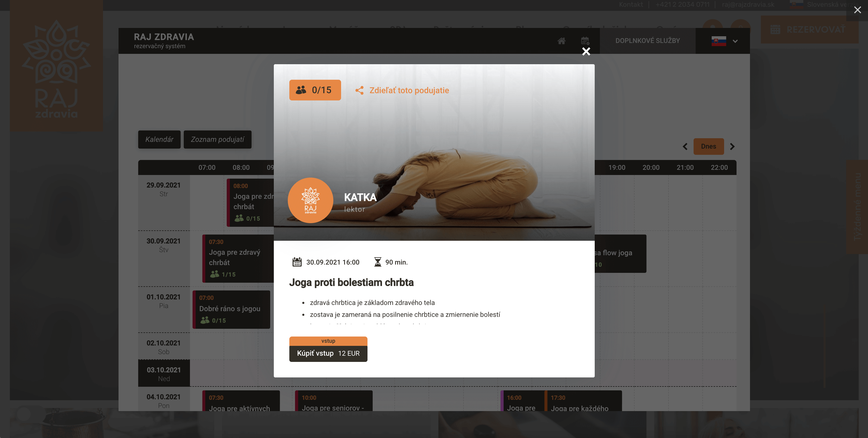Go to the reservation system home icon
The width and height of the screenshot is (868, 438).
coord(561,41)
